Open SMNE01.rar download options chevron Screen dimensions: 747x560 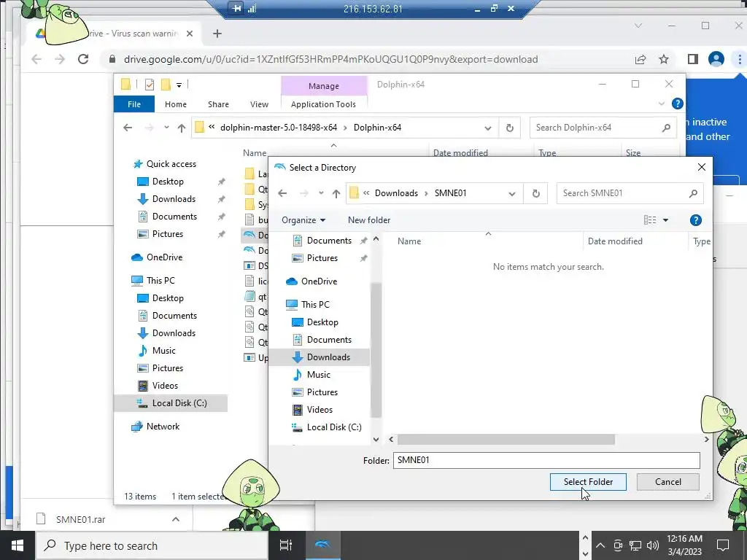[176, 519]
